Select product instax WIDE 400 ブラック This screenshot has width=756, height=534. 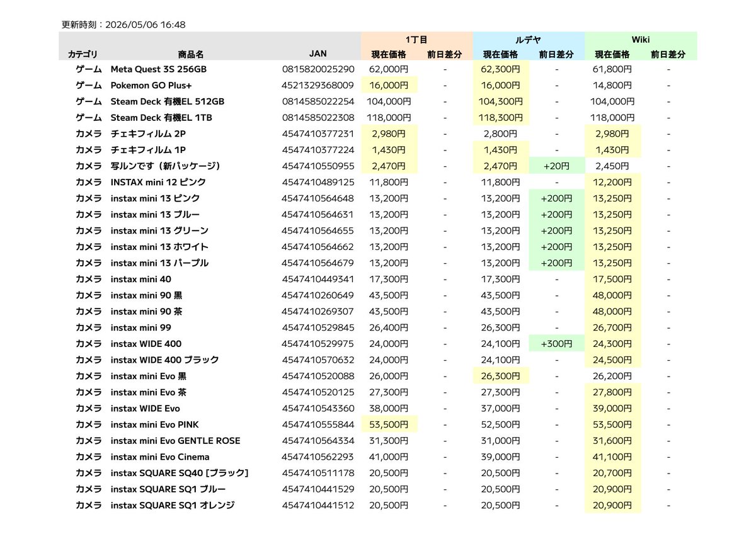pos(165,360)
